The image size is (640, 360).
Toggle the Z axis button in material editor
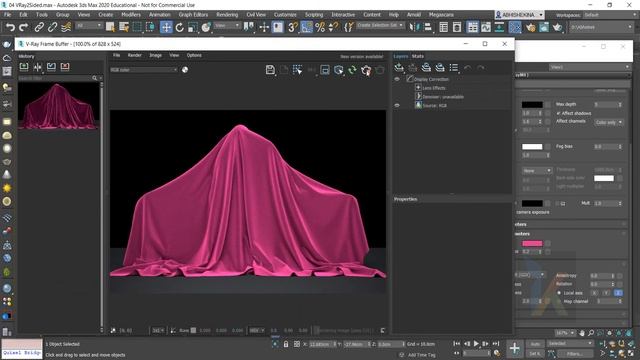click(x=618, y=293)
